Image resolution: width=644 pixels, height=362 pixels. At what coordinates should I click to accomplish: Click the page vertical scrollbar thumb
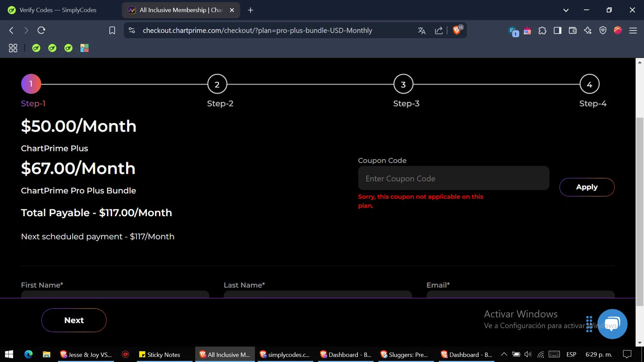[x=640, y=211]
